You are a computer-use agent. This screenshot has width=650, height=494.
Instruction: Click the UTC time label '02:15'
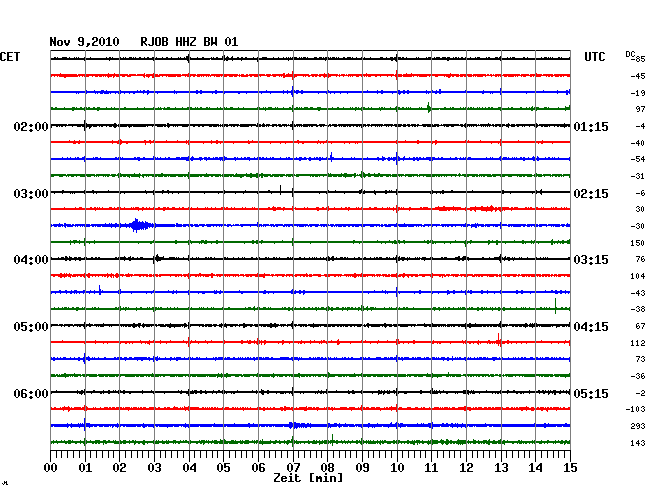[591, 194]
